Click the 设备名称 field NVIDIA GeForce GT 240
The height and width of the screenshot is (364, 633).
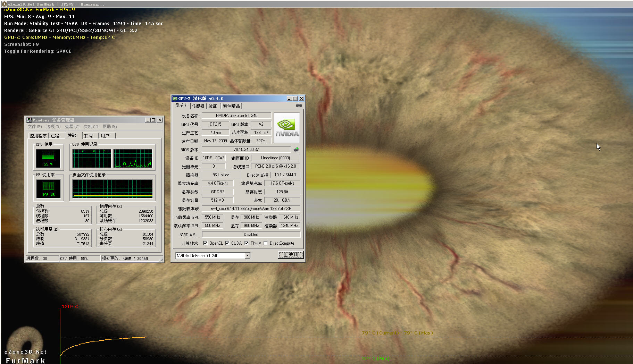coord(236,116)
